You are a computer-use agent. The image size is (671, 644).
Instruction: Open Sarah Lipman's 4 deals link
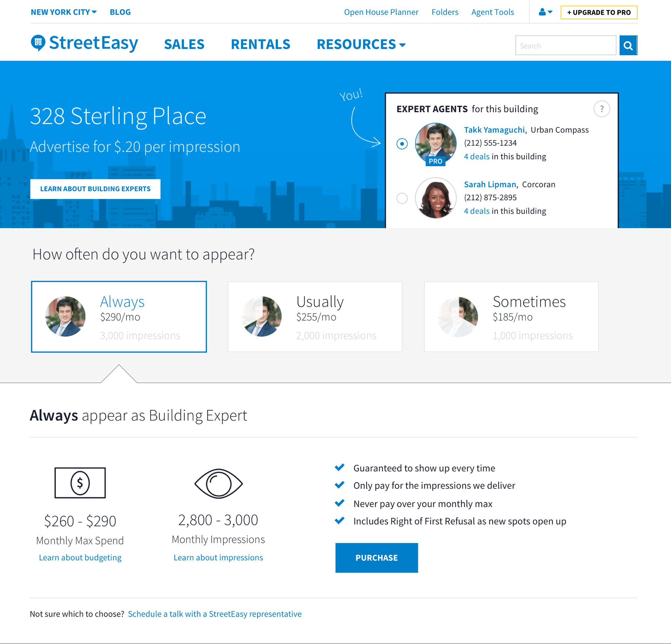click(477, 211)
